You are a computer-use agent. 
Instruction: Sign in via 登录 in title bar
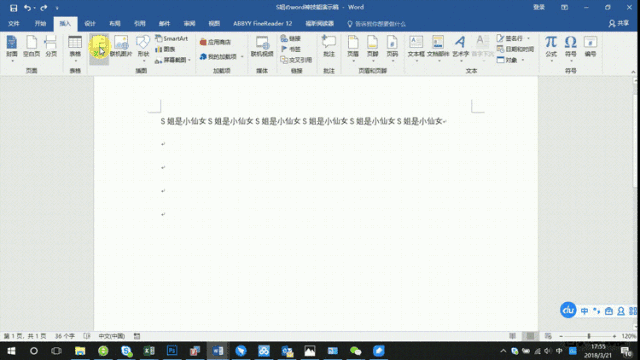point(539,7)
